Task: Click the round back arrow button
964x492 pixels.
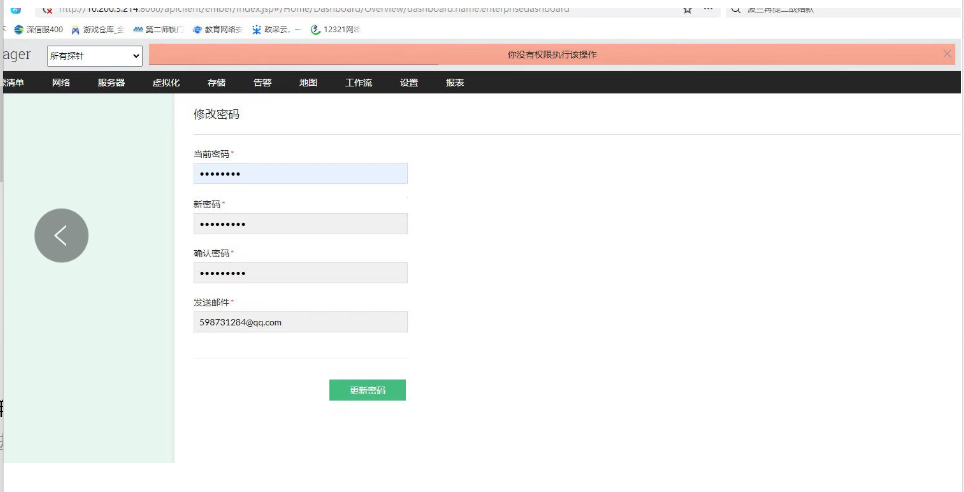Action: coord(61,236)
